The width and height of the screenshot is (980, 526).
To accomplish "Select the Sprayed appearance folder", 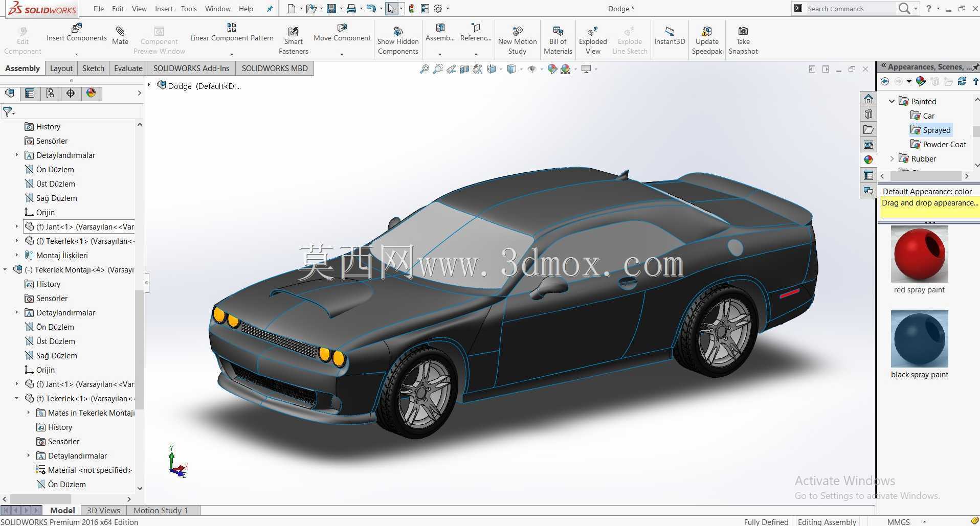I will (x=931, y=130).
